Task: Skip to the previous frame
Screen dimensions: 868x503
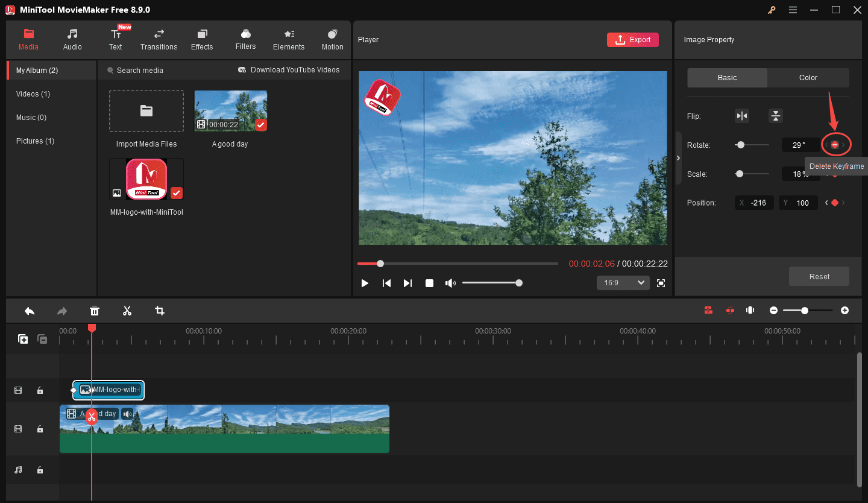Action: point(386,283)
